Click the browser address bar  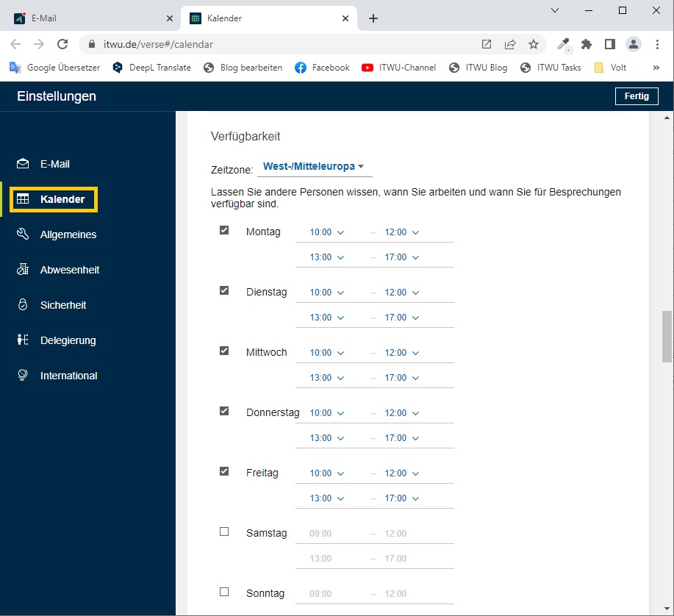tap(279, 44)
